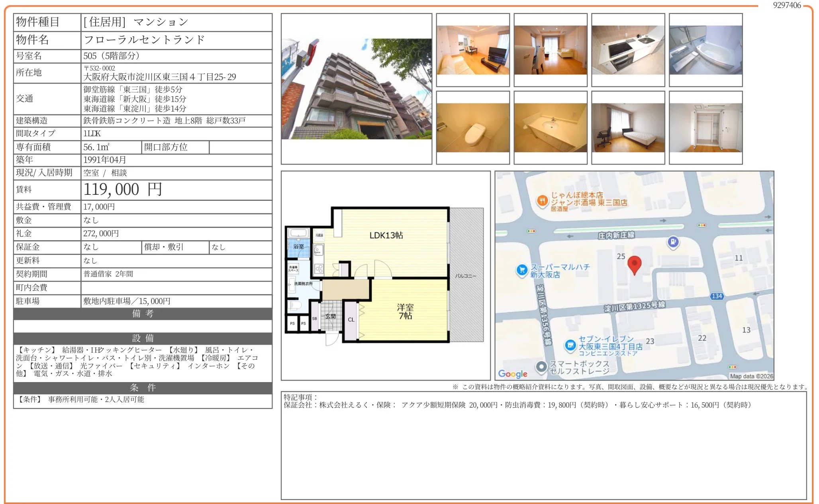Open the closet photo thumbnail
This screenshot has height=504, width=819.
pos(705,127)
